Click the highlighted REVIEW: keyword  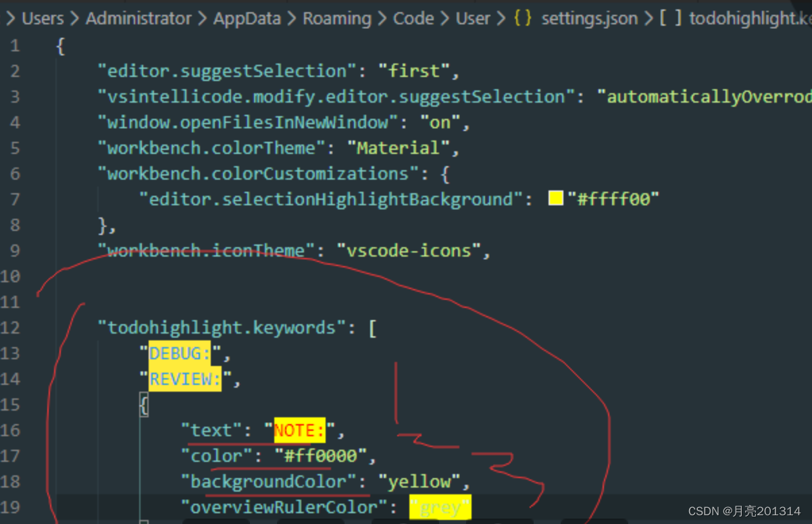(185, 379)
